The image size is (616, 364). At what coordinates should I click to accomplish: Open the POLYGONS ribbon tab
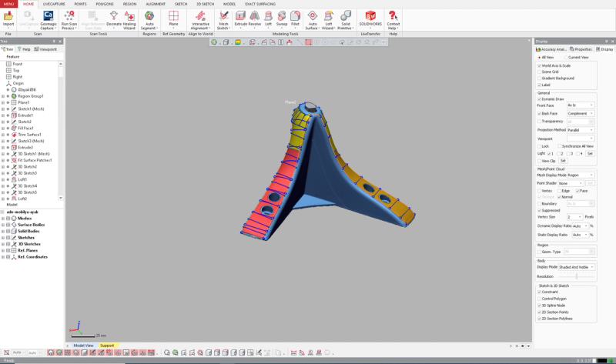pos(105,4)
